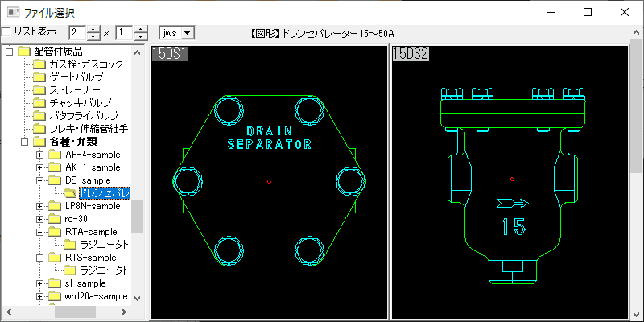This screenshot has height=322, width=644.
Task: Expand the AF-4-sample folder node
Action: (39, 155)
